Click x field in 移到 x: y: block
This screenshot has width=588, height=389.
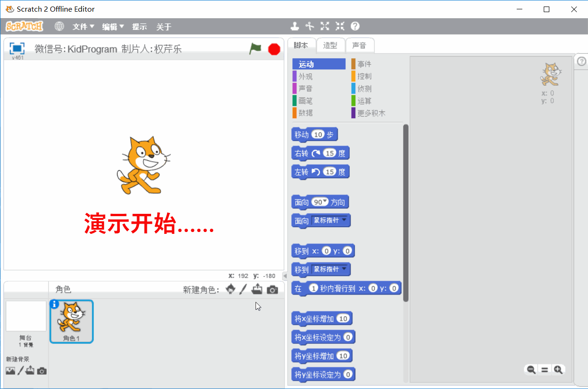(326, 251)
